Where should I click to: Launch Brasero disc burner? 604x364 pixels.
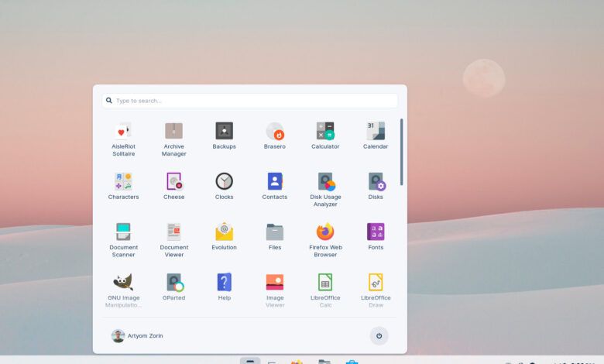275,136
